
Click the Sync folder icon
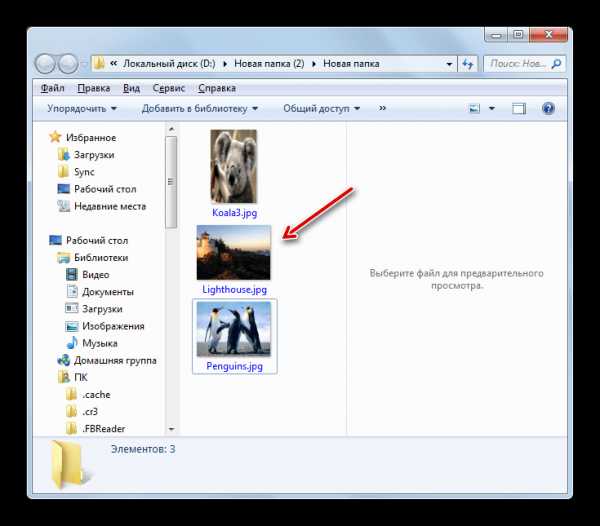(x=64, y=172)
